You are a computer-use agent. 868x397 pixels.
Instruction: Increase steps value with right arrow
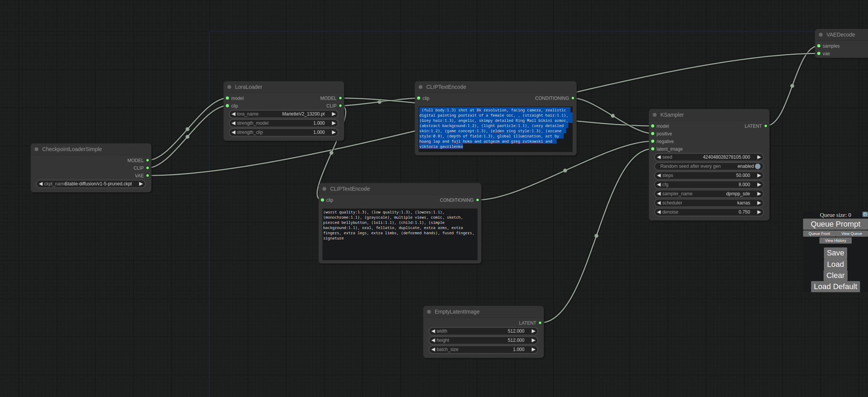pos(759,176)
